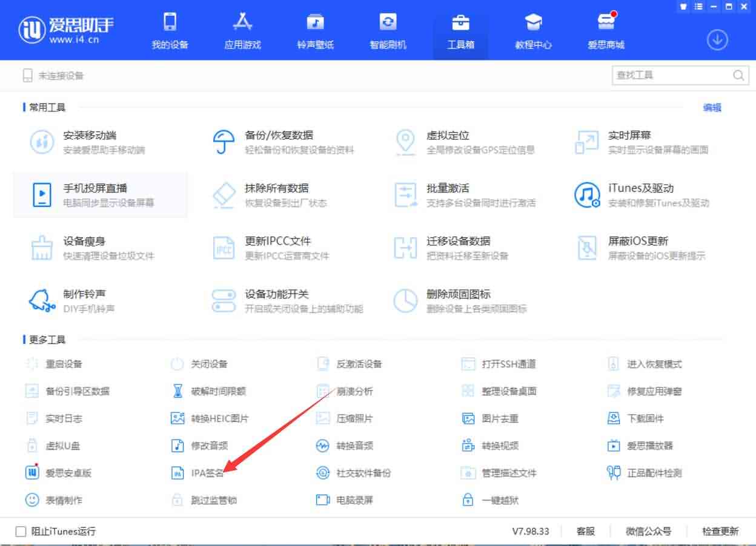Image resolution: width=756 pixels, height=546 pixels.
Task: Open 爱思安卓版 tool
Action: (58, 473)
